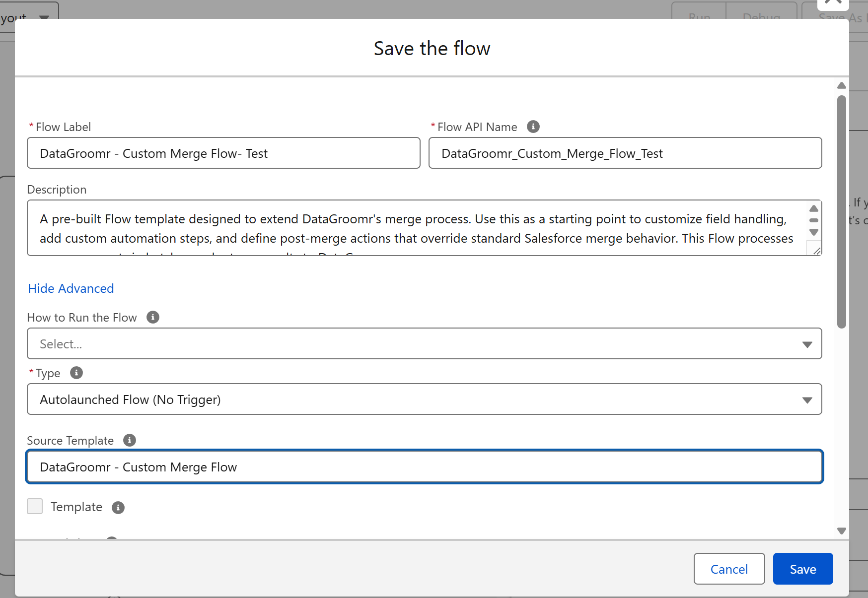Open the How to Run the Flow dropdown
This screenshot has width=868, height=598.
tap(424, 343)
